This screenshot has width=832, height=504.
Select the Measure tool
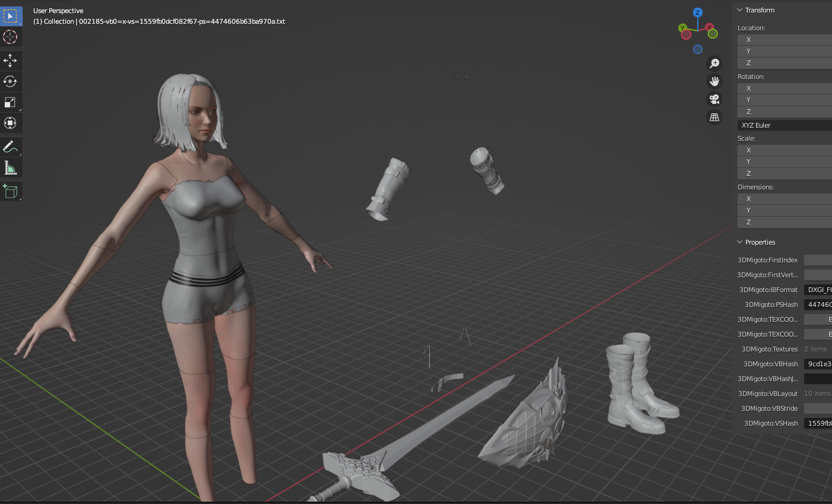[11, 167]
